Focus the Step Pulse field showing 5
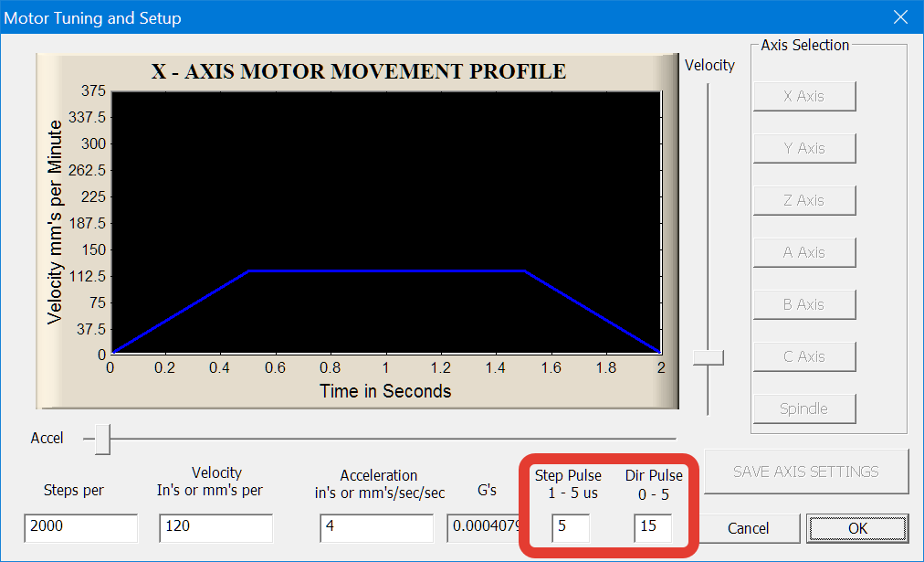This screenshot has height=562, width=924. pyautogui.click(x=571, y=528)
